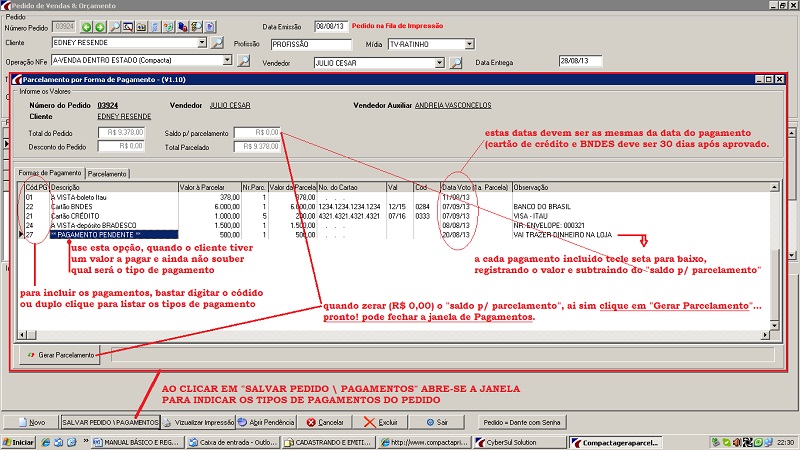Click the notepad page icon ending order toolbar
This screenshot has height=450, width=800.
tap(210, 27)
